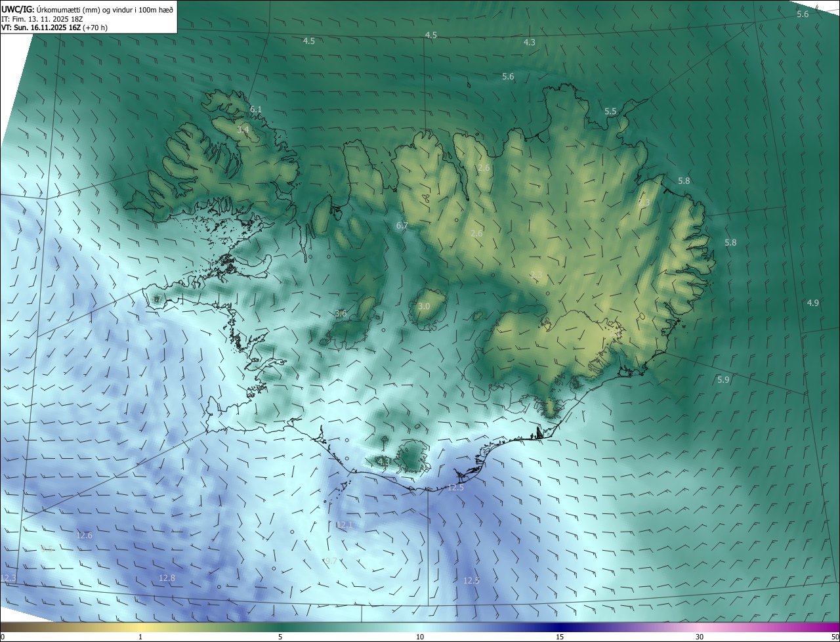This screenshot has height=642, width=840.
Task: Click the 5.5 value label on the map
Action: (x=610, y=112)
